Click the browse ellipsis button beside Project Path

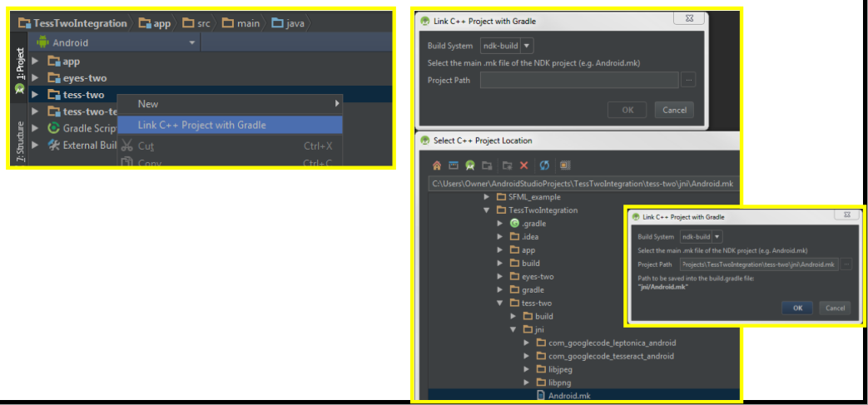click(x=688, y=80)
